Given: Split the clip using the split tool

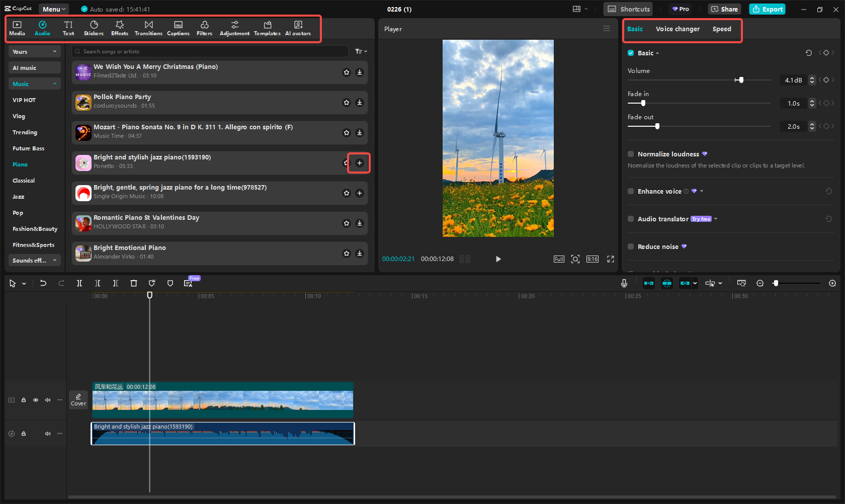Looking at the screenshot, I should pyautogui.click(x=79, y=283).
